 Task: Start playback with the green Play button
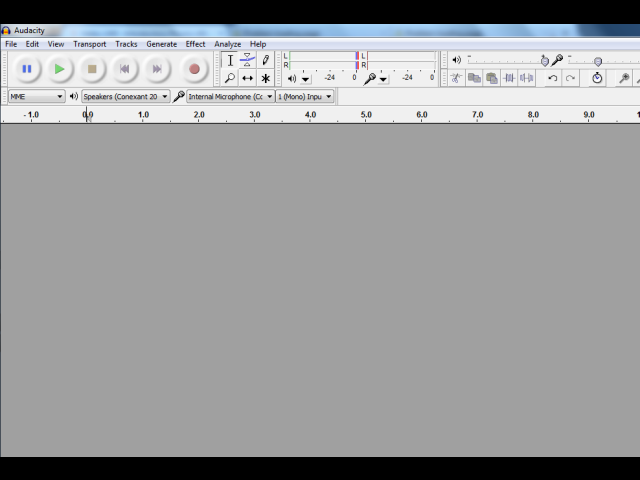(x=60, y=69)
